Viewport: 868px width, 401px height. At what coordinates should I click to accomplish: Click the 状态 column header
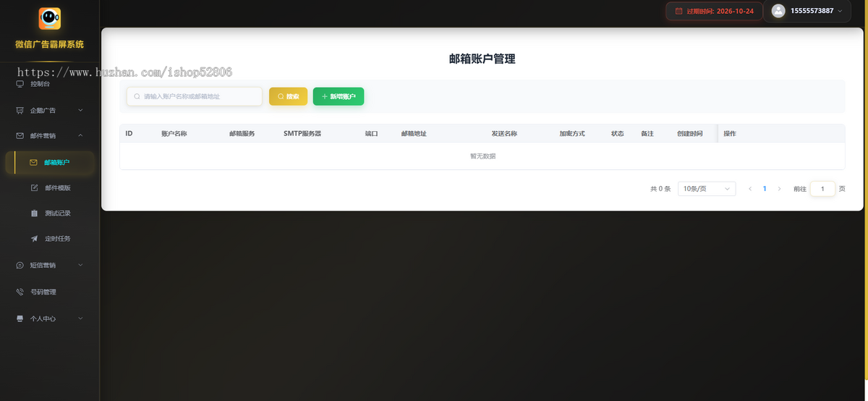pyautogui.click(x=617, y=134)
